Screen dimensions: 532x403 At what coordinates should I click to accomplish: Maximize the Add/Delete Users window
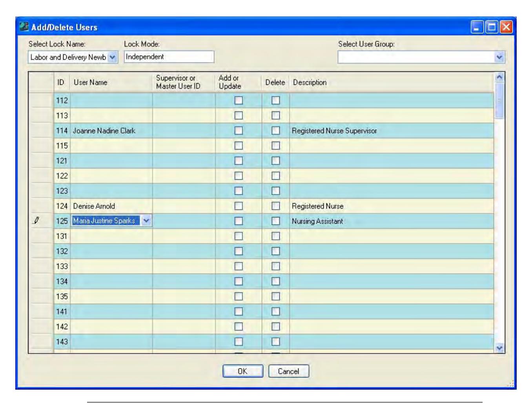click(491, 27)
